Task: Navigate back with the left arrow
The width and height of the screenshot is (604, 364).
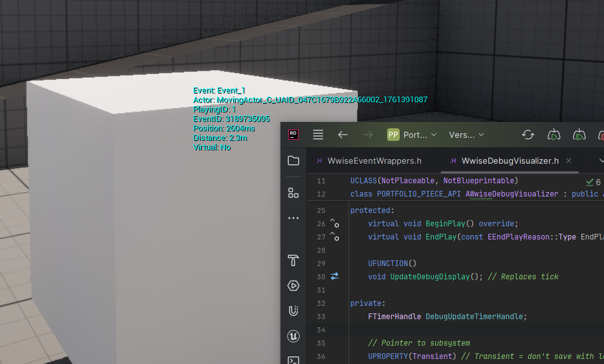Action: click(x=343, y=135)
